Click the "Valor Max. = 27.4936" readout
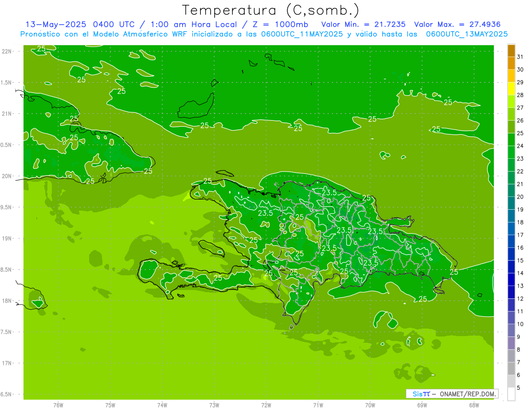This screenshot has height=411, width=532. (x=457, y=24)
